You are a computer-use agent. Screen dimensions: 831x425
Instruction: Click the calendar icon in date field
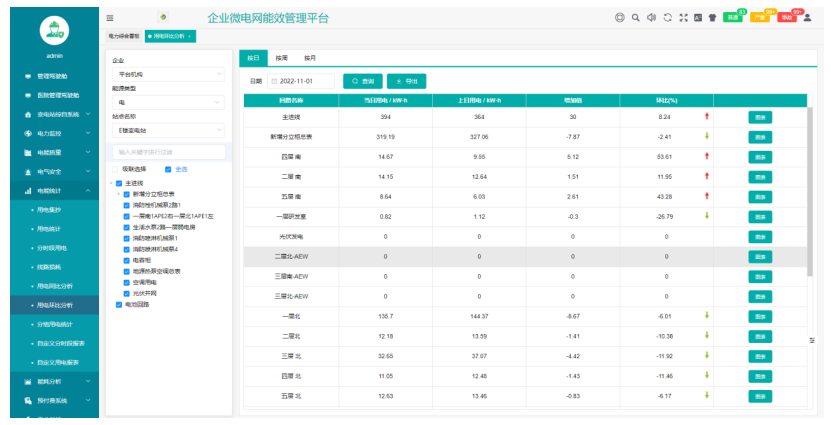pyautogui.click(x=274, y=81)
